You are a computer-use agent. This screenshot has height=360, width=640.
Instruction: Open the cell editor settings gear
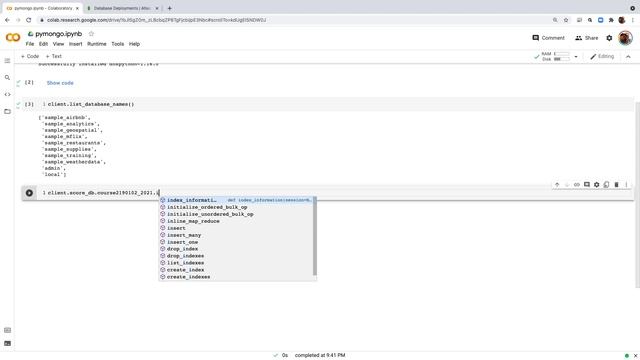(x=596, y=185)
